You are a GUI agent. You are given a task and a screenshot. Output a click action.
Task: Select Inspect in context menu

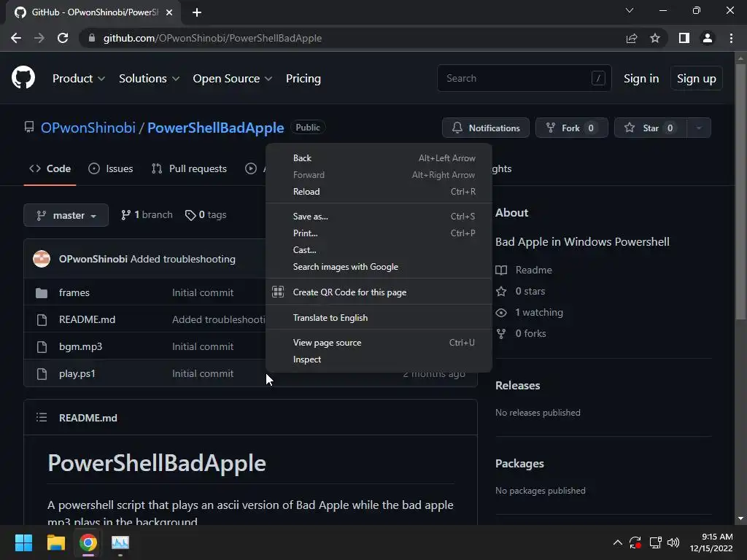[x=379, y=359]
